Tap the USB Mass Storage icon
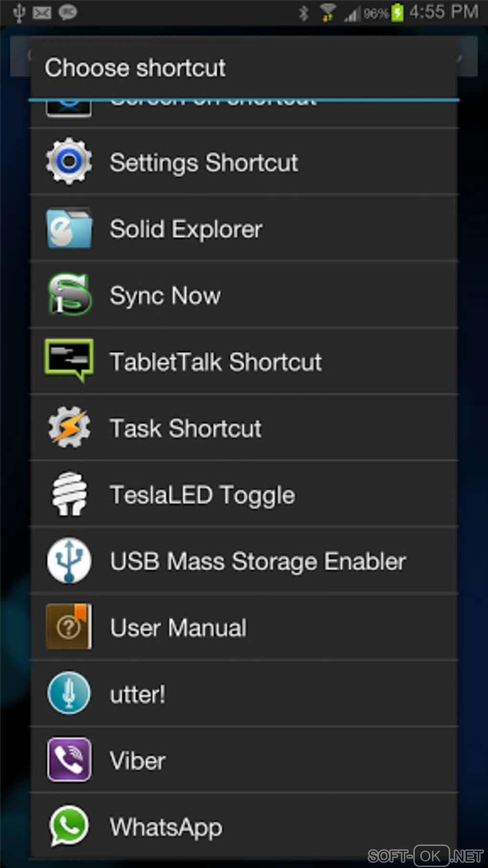488x868 pixels. click(x=69, y=560)
